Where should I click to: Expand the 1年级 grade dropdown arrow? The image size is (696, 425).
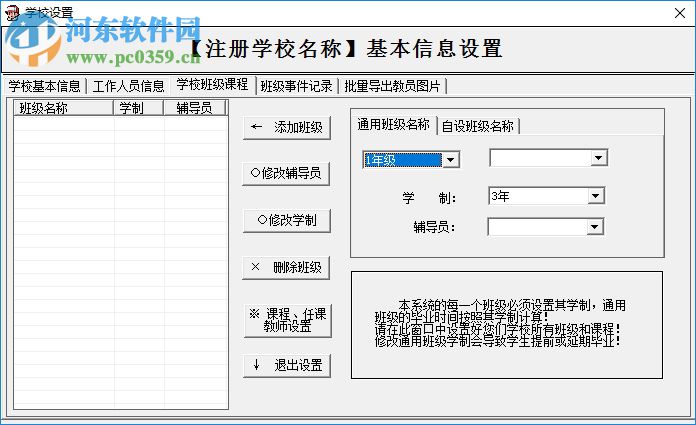click(451, 160)
